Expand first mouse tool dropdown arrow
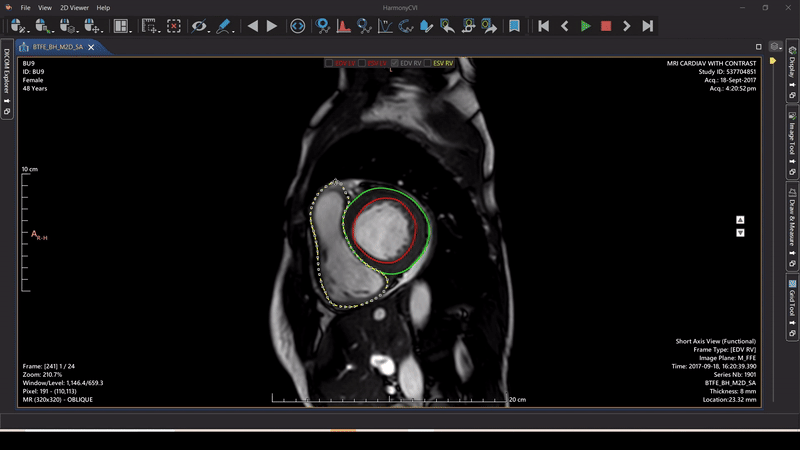 click(x=27, y=31)
